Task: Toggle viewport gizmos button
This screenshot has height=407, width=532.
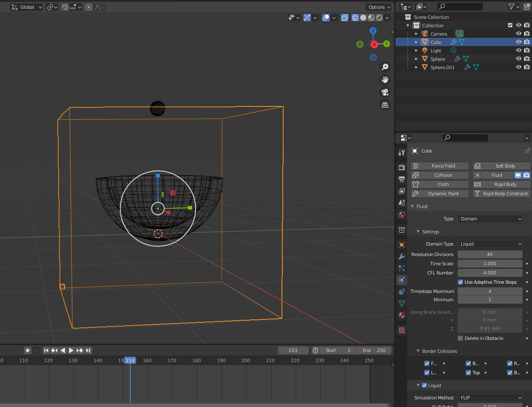Action: point(307,18)
